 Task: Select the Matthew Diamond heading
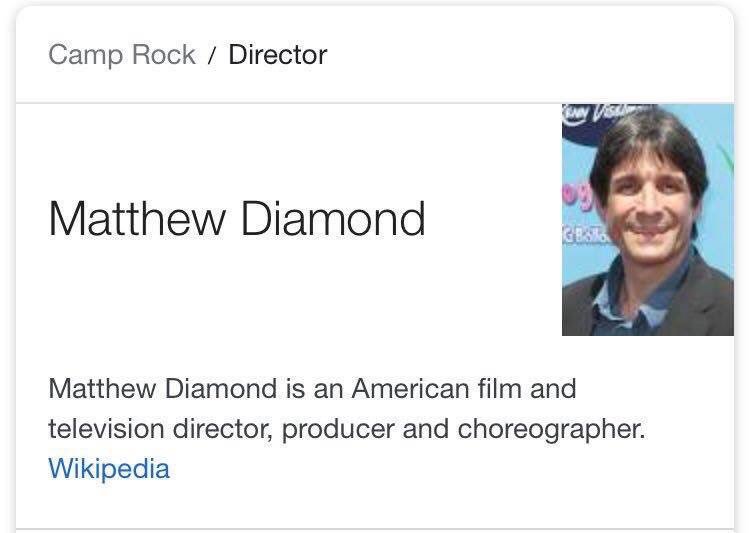click(x=237, y=219)
